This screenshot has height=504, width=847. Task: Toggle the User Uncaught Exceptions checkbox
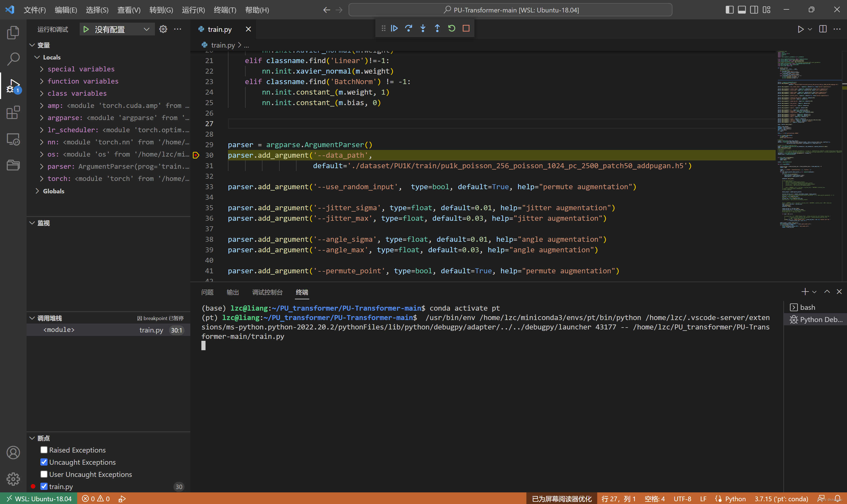click(x=45, y=474)
